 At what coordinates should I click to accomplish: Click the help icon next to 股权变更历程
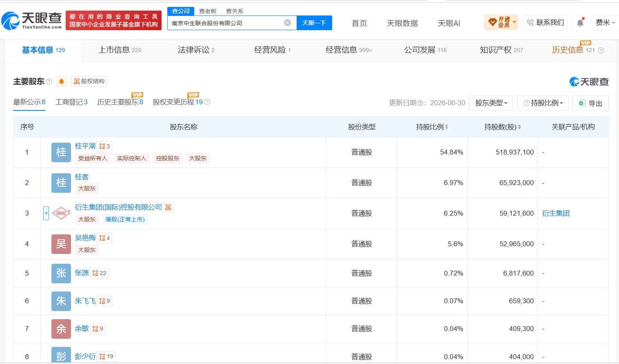[207, 102]
